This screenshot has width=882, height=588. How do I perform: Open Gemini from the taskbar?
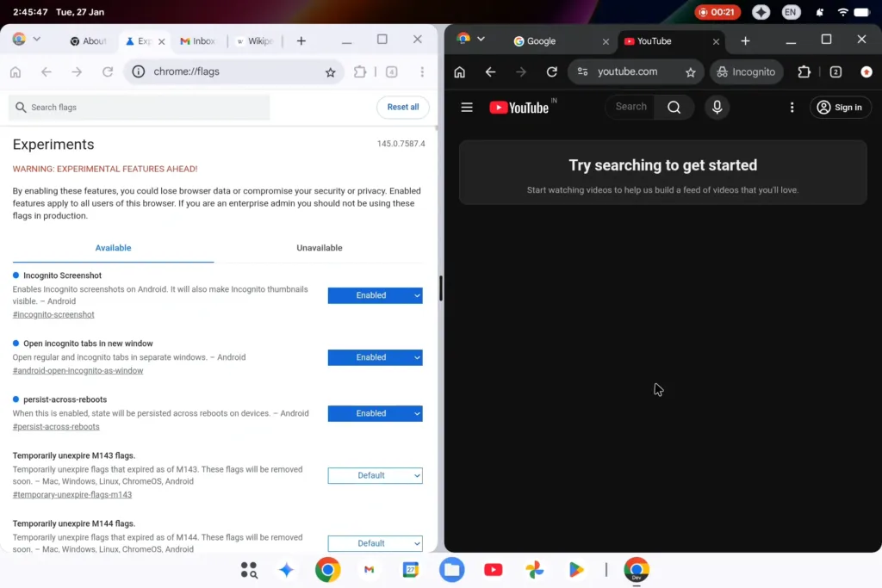pyautogui.click(x=286, y=569)
